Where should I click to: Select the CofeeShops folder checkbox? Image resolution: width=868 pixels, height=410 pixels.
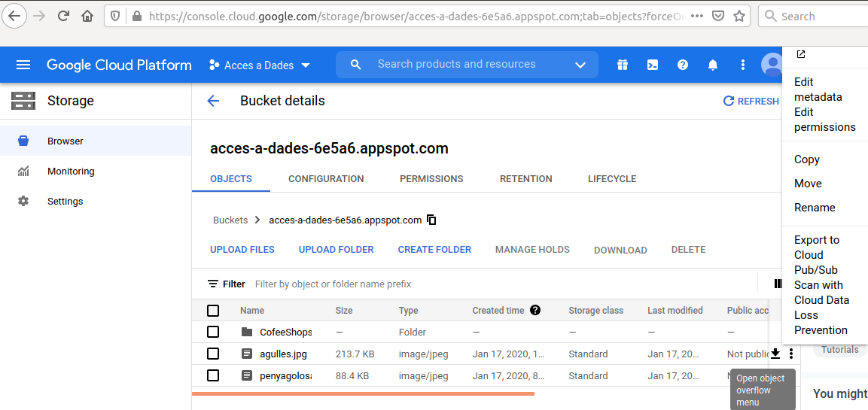213,332
